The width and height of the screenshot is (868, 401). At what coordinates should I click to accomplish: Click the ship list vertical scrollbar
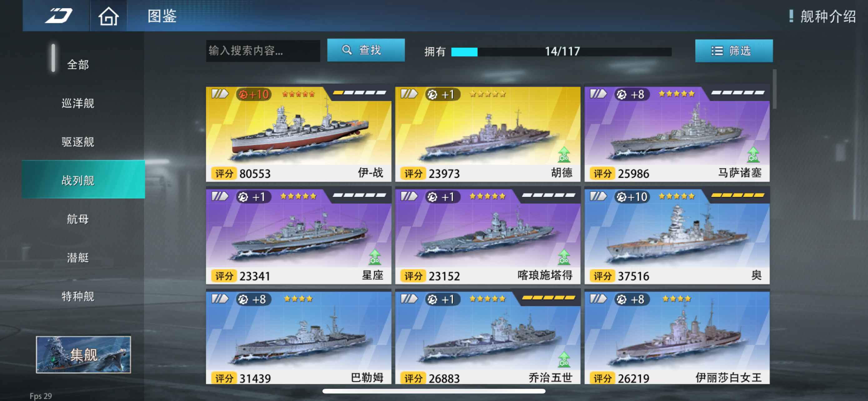point(775,89)
